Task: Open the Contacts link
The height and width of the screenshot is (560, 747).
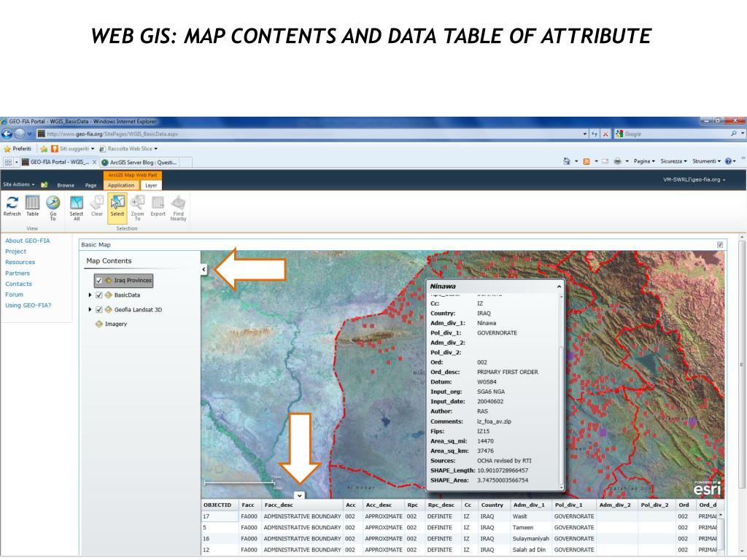Action: click(18, 284)
